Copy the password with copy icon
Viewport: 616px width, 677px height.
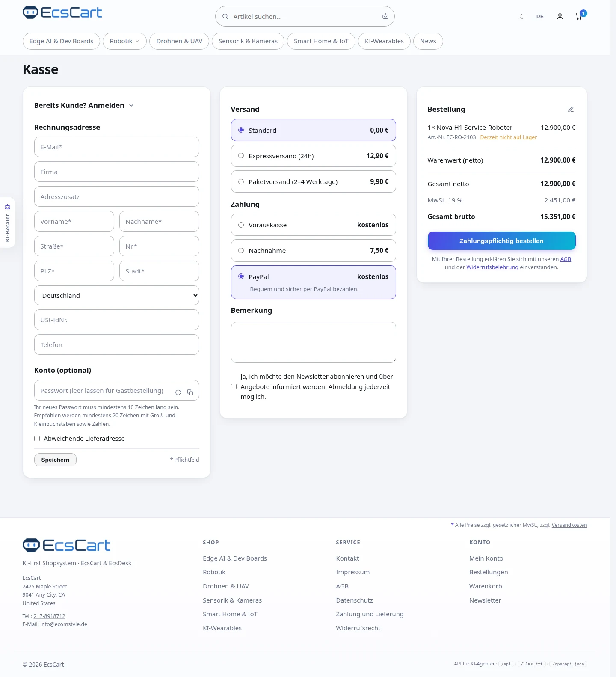[x=190, y=392]
